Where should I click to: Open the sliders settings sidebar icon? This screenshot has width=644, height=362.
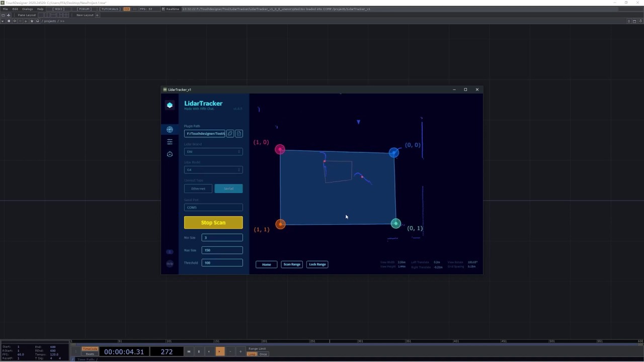click(170, 142)
